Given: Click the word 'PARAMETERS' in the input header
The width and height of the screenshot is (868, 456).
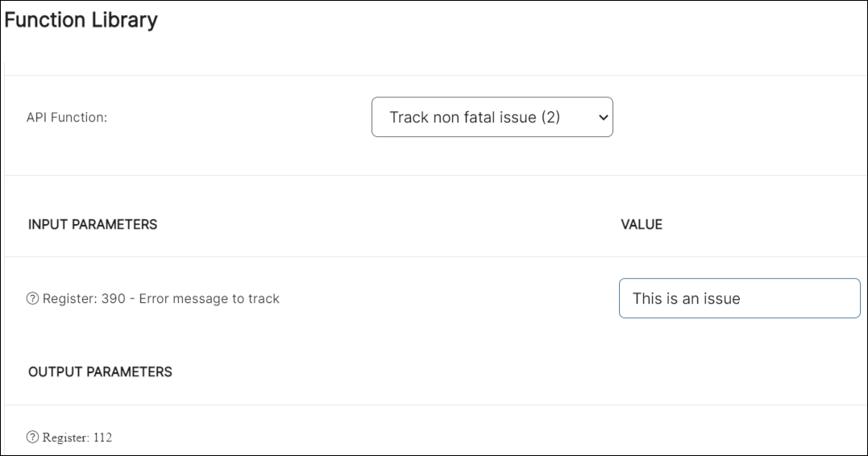Looking at the screenshot, I should coord(114,224).
